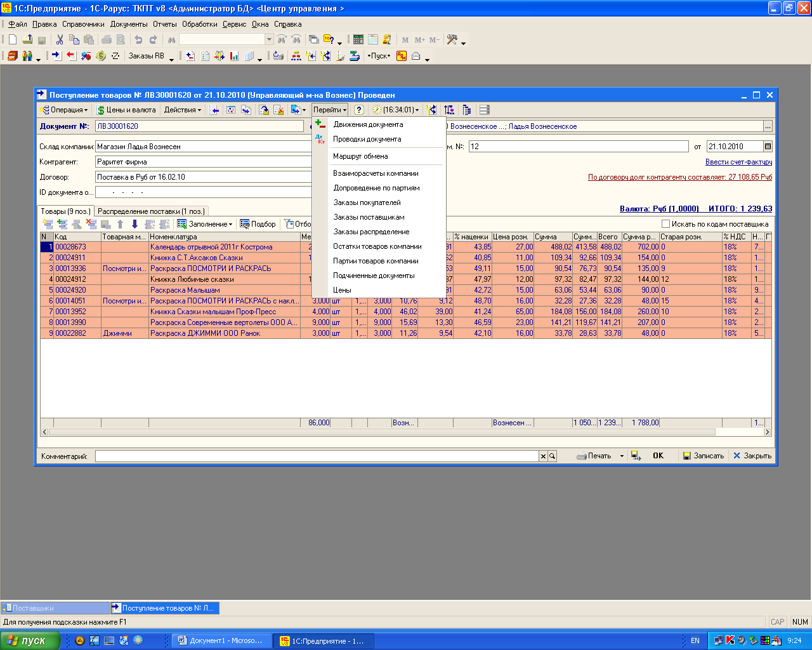Open 'Документ1 - Microso...' in Windows taskbar
The width and height of the screenshot is (812, 650).
[221, 641]
